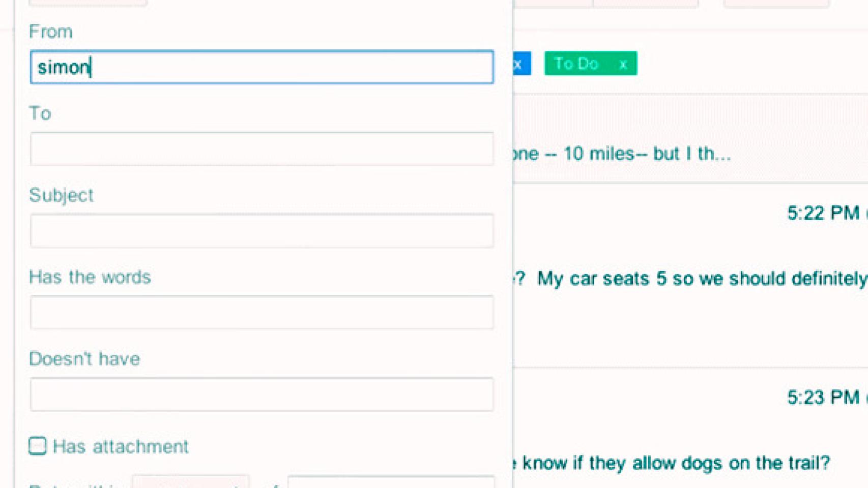The width and height of the screenshot is (868, 488).
Task: Click the Has attachment label text
Action: (x=121, y=446)
